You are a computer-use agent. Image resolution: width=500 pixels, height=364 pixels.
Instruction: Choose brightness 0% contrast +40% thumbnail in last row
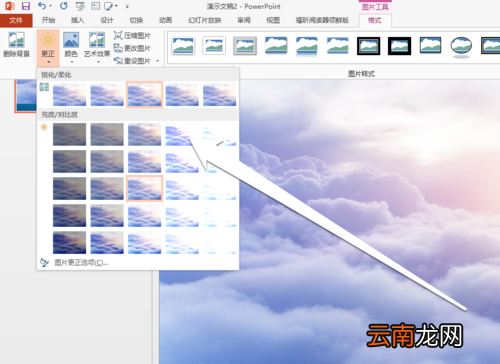click(x=144, y=243)
